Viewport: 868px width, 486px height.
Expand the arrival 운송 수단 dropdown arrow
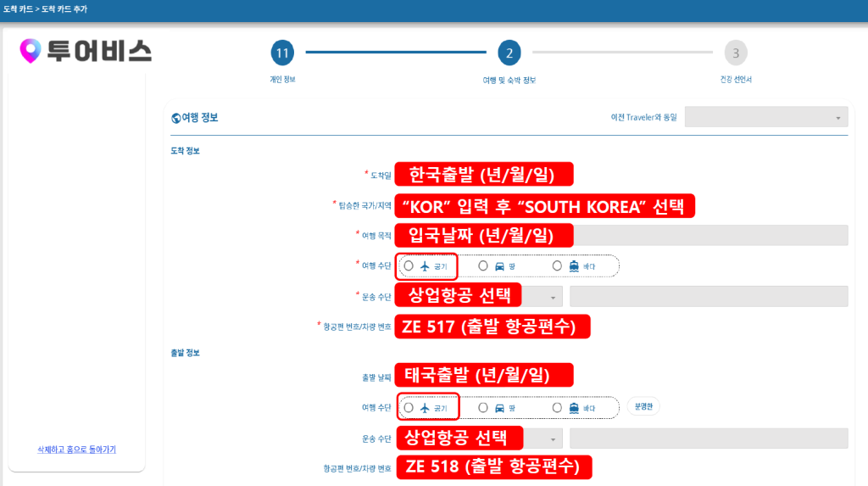(554, 297)
